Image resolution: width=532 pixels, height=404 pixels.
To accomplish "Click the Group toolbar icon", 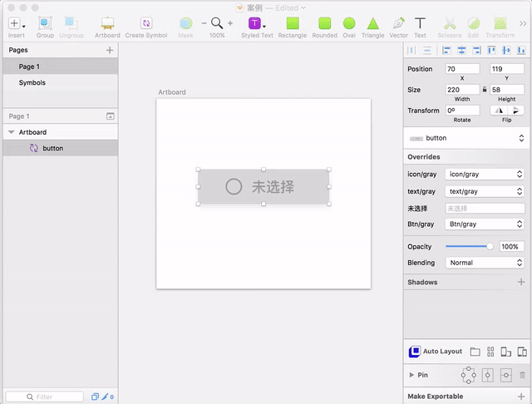I will tap(45, 23).
